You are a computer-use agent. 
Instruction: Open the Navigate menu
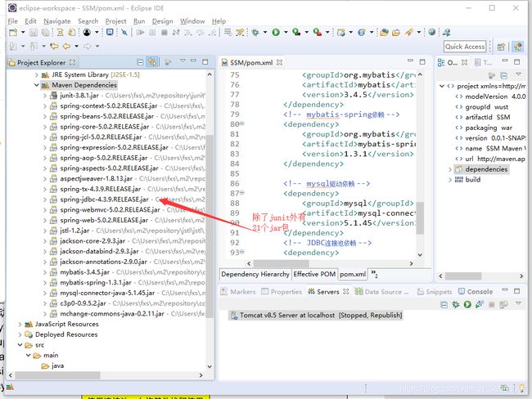coord(57,21)
